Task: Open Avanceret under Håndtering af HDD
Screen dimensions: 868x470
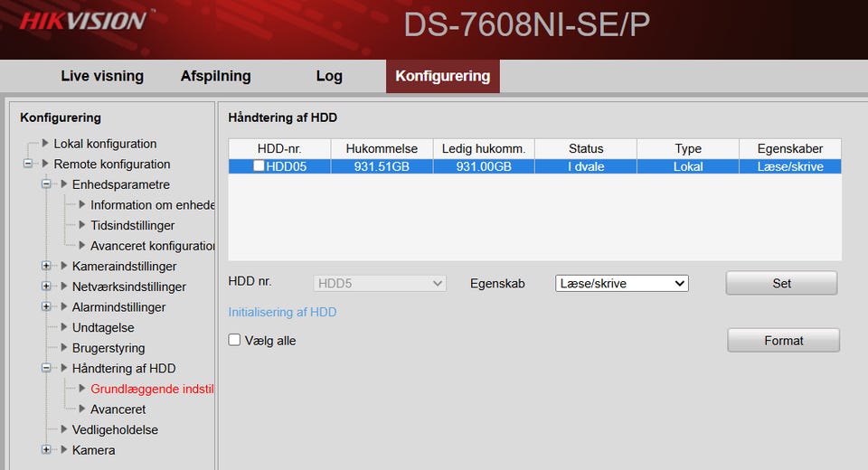Action: tap(118, 409)
